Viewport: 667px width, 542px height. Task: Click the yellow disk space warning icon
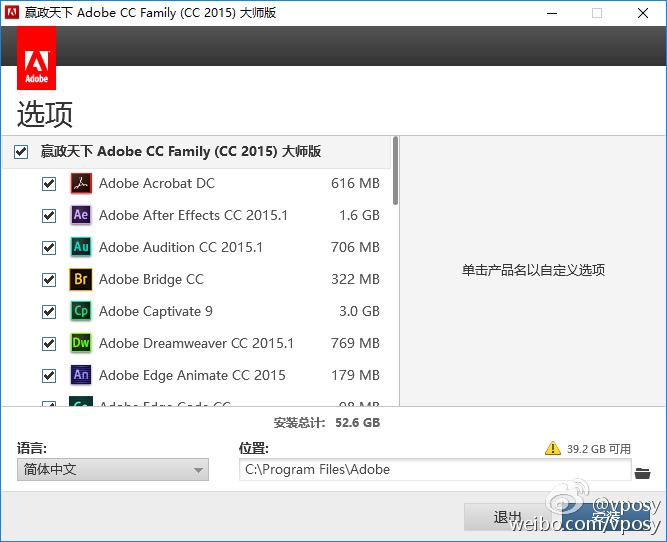[x=553, y=448]
